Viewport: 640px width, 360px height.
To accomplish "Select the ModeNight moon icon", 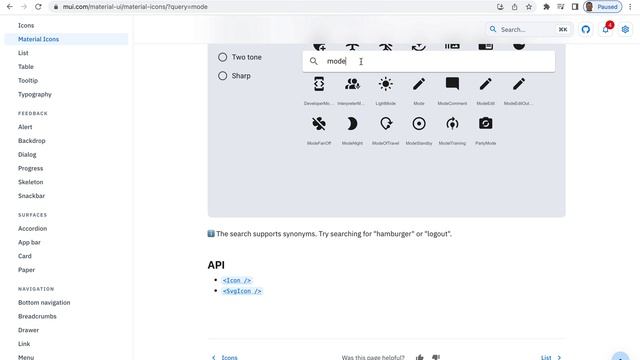I will coord(352,124).
